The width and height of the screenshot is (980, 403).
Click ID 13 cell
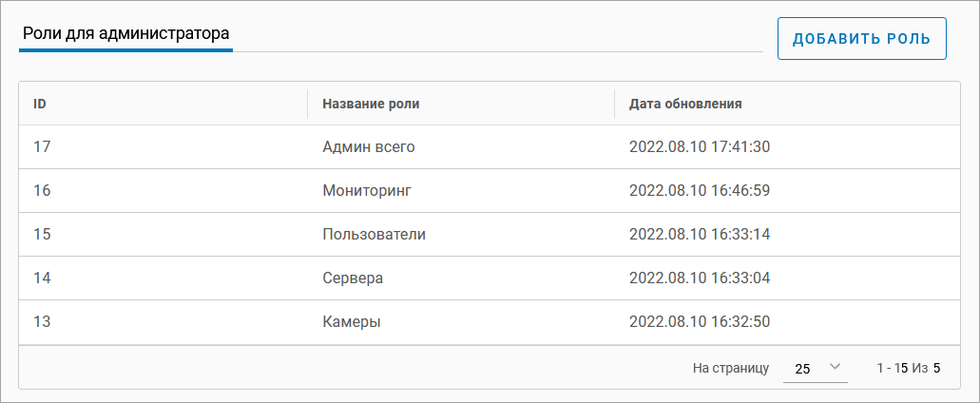[x=42, y=322]
